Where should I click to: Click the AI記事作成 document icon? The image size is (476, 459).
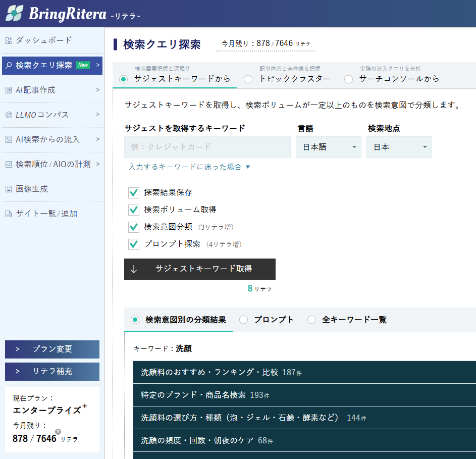point(9,90)
